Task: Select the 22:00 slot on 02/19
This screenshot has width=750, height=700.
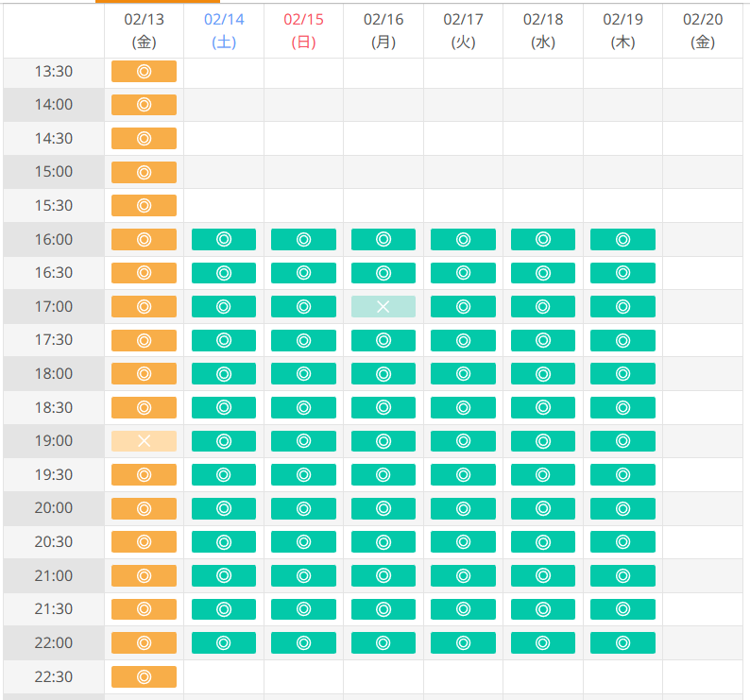Action: pos(622,643)
